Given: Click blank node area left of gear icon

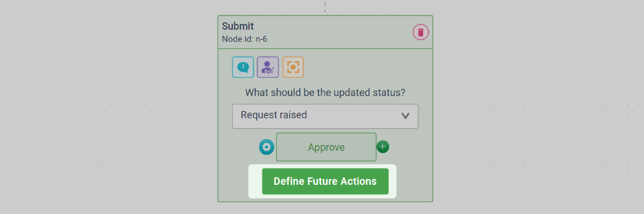Looking at the screenshot, I should click(x=240, y=147).
